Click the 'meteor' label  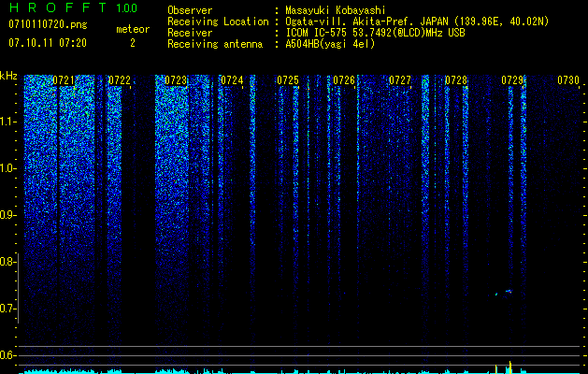point(133,29)
